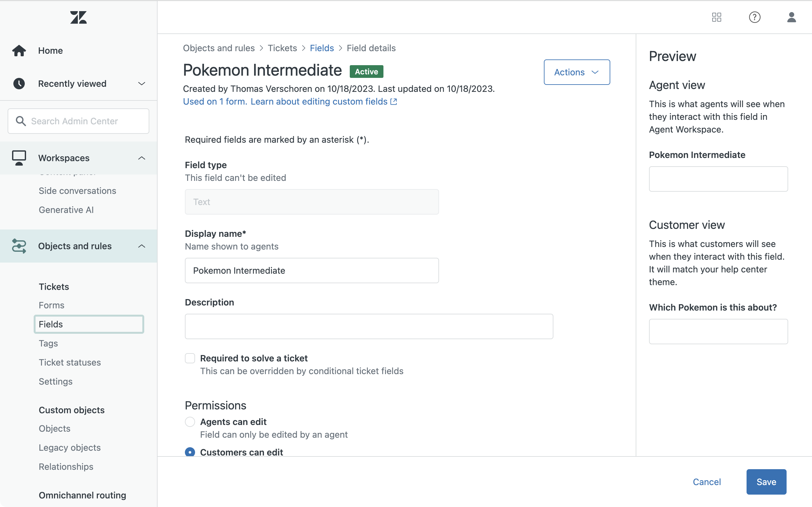Click the Workspaces monitor icon
812x507 pixels.
pyautogui.click(x=19, y=158)
